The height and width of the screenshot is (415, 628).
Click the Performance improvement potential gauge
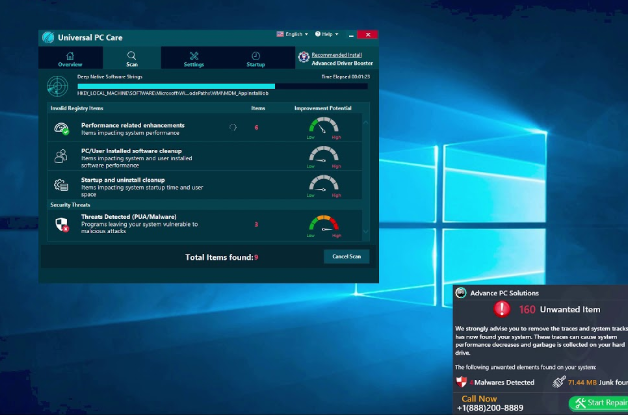(x=324, y=127)
